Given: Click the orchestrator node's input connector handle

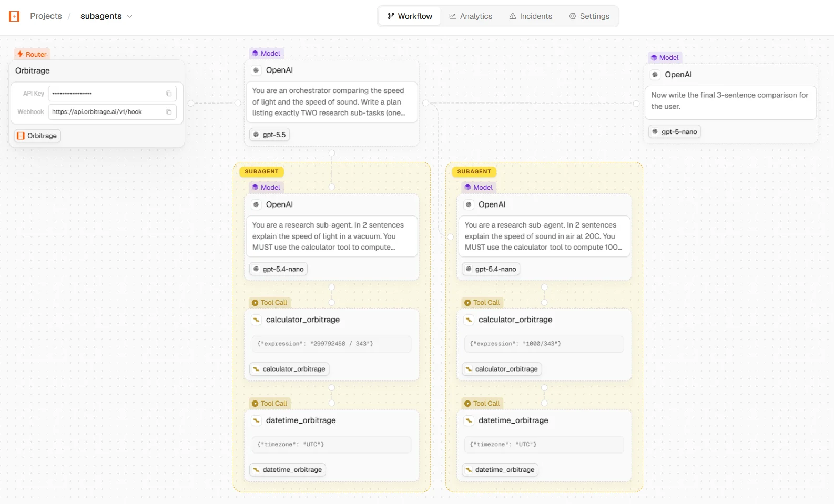Looking at the screenshot, I should (x=238, y=103).
